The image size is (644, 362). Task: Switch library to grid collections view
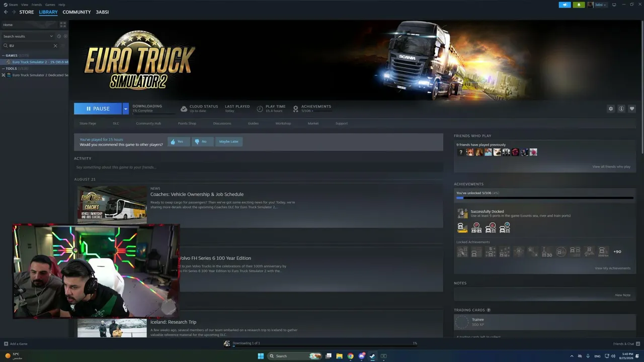tap(63, 24)
